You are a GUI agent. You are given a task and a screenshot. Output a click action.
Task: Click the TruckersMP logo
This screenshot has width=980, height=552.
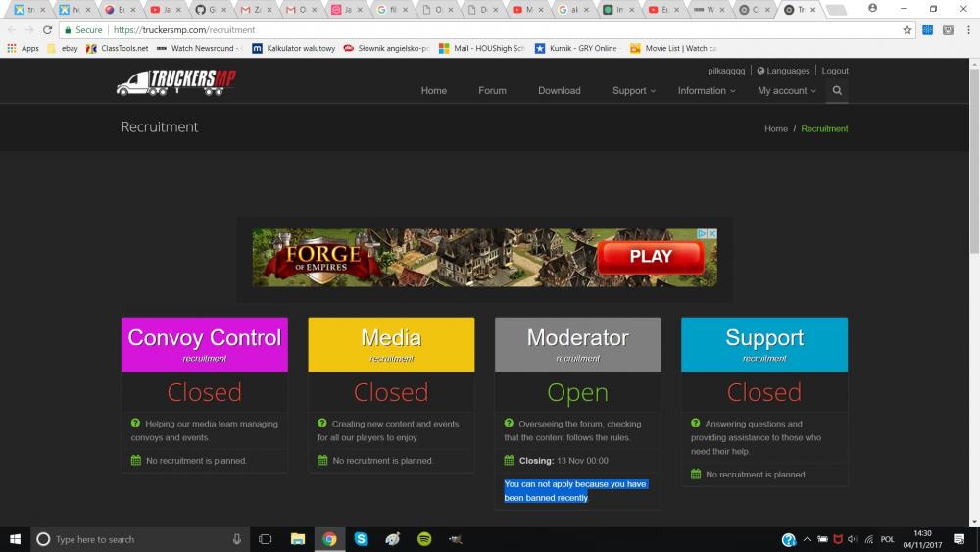pyautogui.click(x=175, y=83)
